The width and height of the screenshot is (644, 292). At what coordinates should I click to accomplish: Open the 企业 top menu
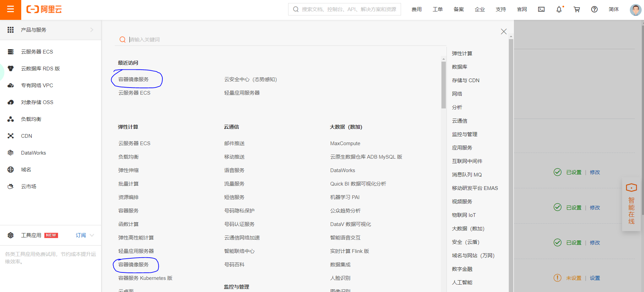(x=480, y=9)
